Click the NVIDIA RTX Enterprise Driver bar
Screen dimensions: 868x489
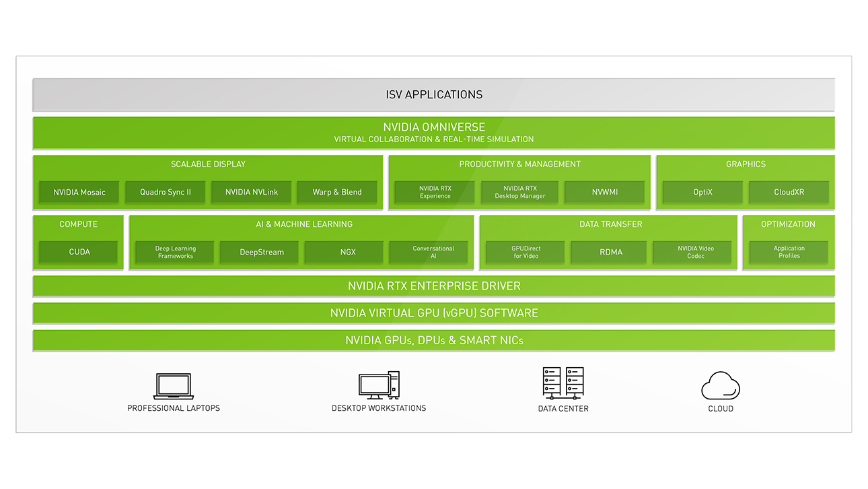434,286
